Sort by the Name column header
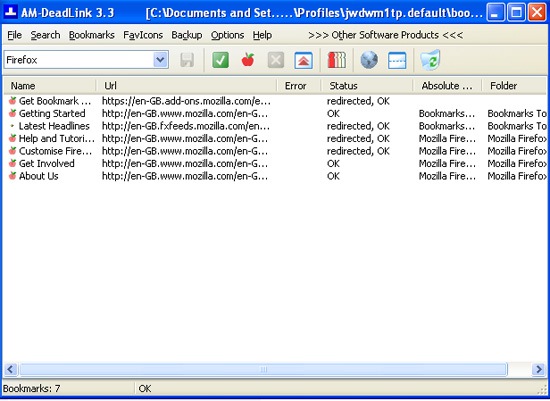550x401 pixels. click(x=50, y=86)
